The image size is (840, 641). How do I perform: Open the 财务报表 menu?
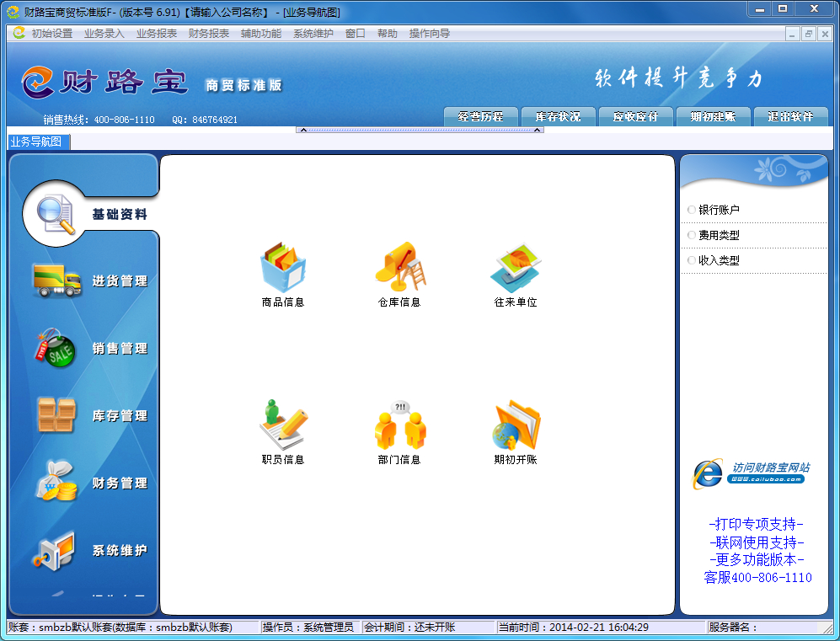(209, 33)
